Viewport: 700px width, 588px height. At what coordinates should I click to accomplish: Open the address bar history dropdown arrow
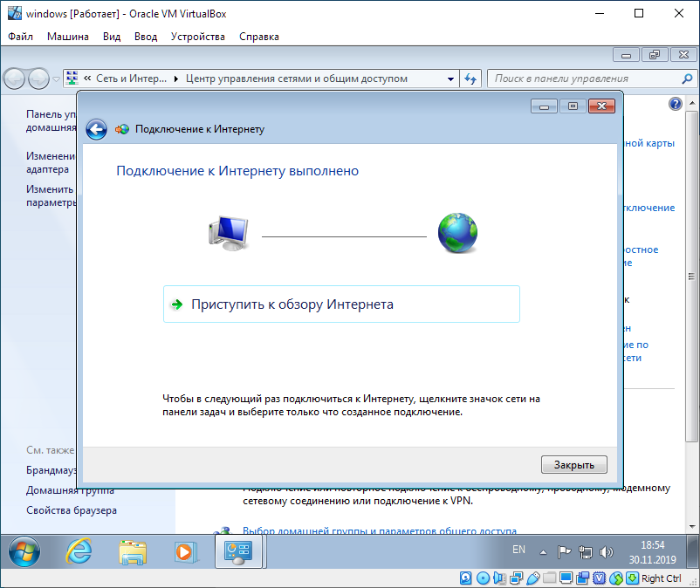[x=450, y=79]
